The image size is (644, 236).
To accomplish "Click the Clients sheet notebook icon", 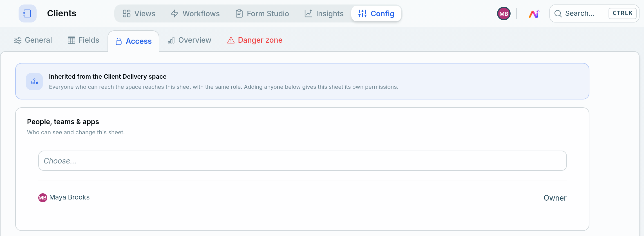I will click(x=27, y=13).
